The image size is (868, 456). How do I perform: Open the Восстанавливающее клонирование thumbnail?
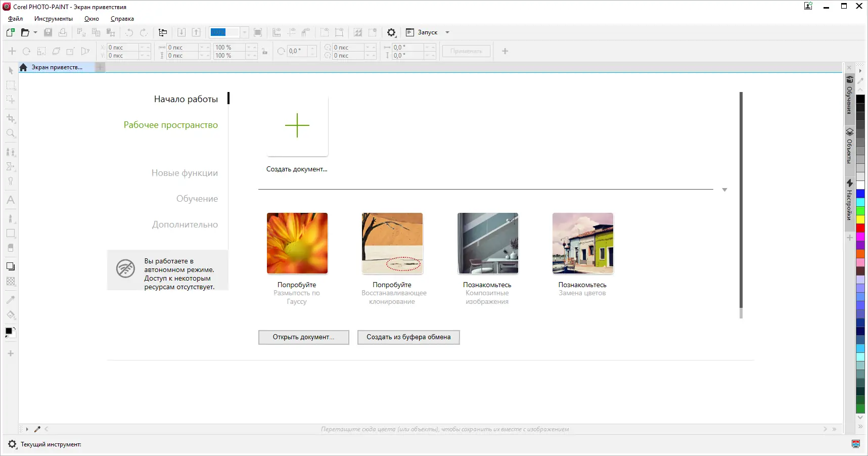(392, 243)
